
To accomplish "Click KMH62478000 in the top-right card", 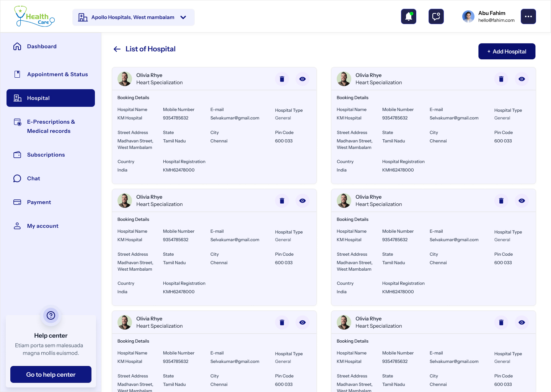I will pyautogui.click(x=398, y=170).
